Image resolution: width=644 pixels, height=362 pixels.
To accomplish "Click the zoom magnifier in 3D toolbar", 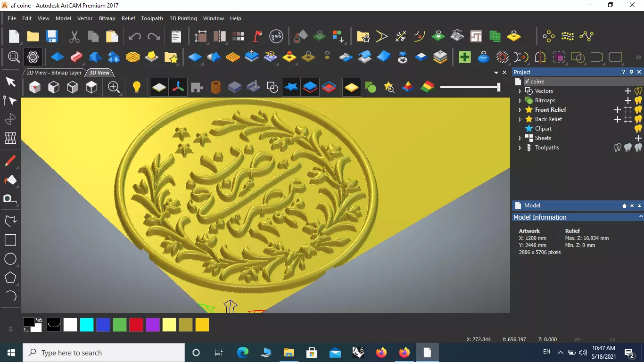I will (x=114, y=87).
